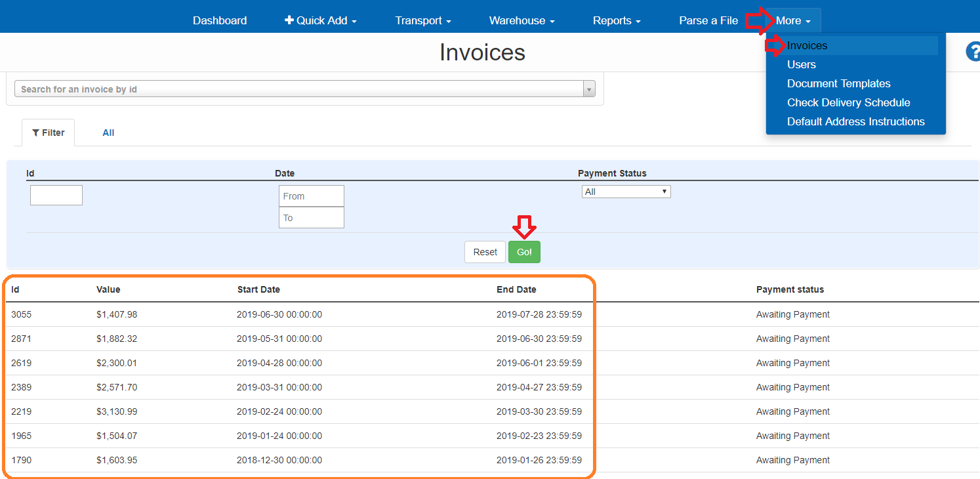The image size is (980, 479).
Task: Open Users from the More menu
Action: point(801,64)
